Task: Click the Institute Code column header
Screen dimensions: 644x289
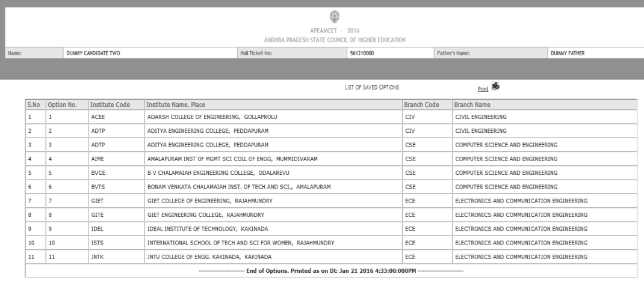Action: pyautogui.click(x=110, y=105)
